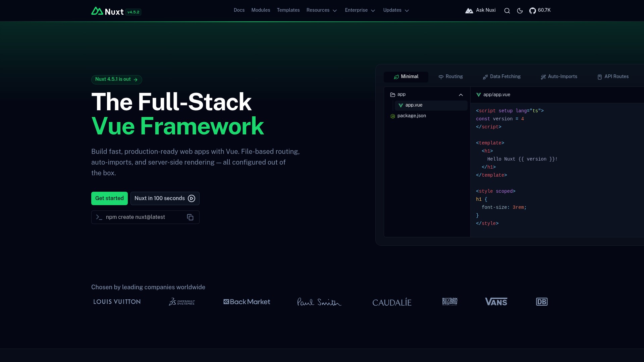Click the const version = 4 code line

[x=500, y=119]
